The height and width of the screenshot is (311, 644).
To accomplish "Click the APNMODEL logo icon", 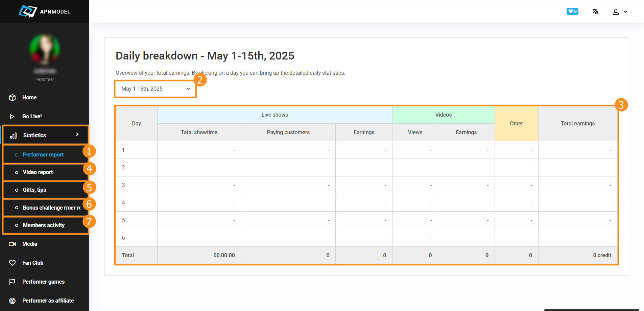I will click(x=27, y=11).
